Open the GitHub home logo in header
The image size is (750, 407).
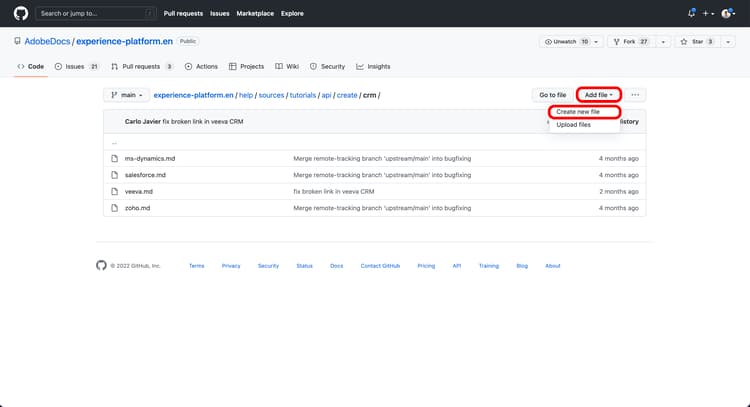pyautogui.click(x=21, y=13)
